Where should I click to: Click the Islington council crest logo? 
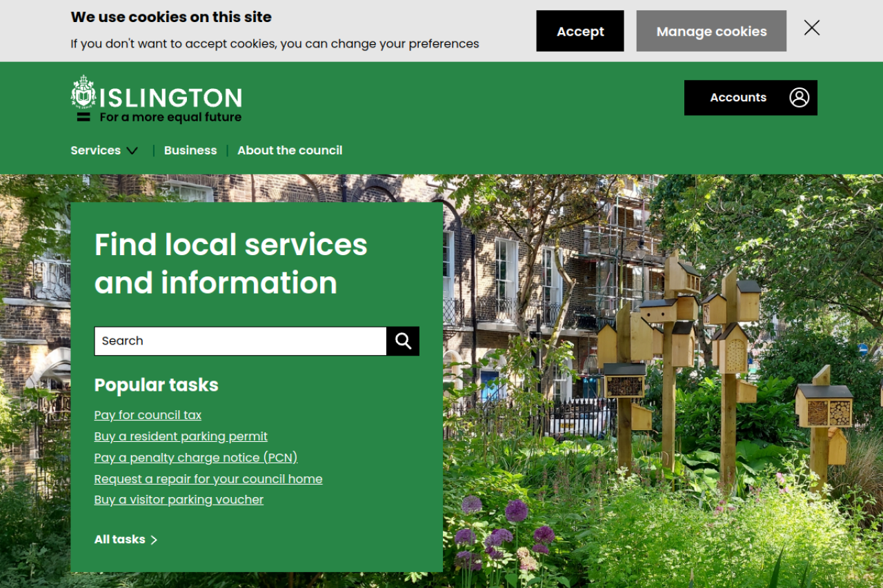click(x=83, y=93)
